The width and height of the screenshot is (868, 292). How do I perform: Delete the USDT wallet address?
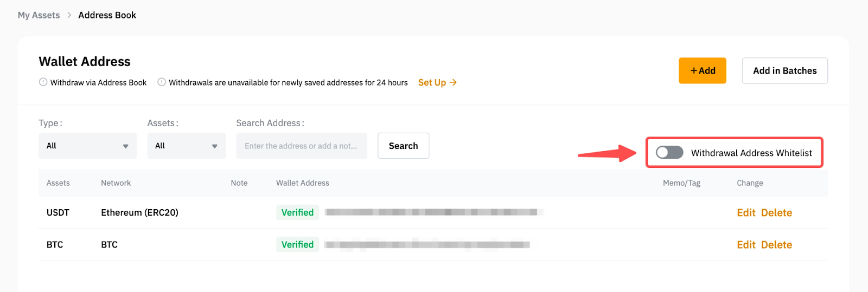776,213
